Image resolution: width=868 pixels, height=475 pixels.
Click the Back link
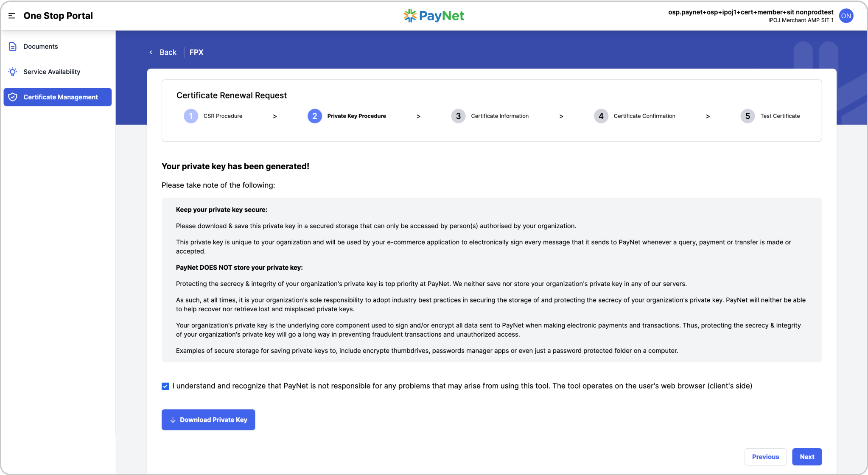(168, 52)
